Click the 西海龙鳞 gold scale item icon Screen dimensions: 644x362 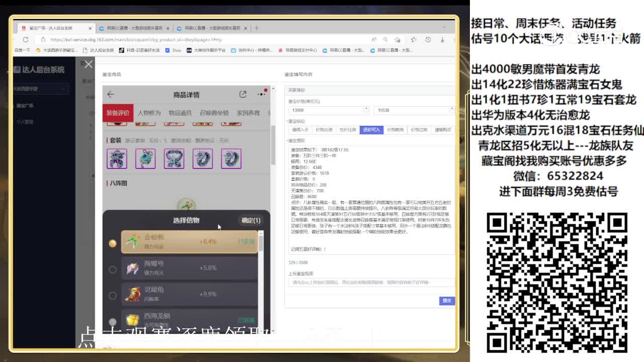coord(133,320)
